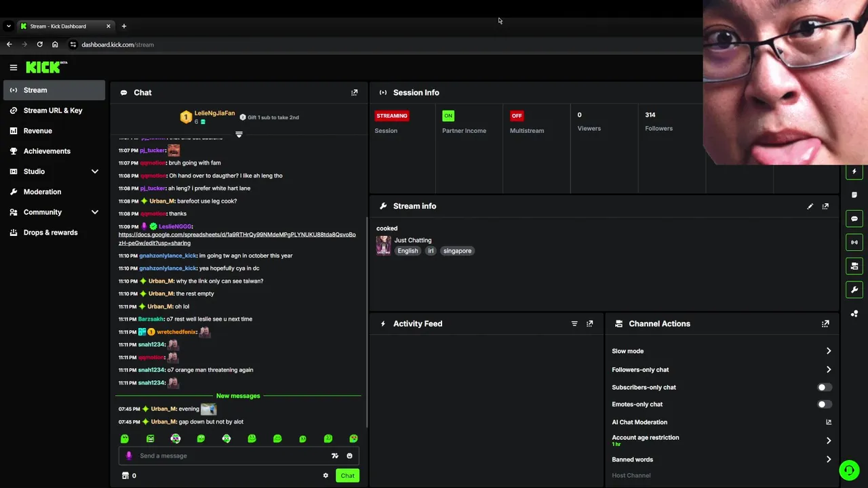The width and height of the screenshot is (868, 488).
Task: Click the Just Chatting category thumbnail
Action: 383,245
